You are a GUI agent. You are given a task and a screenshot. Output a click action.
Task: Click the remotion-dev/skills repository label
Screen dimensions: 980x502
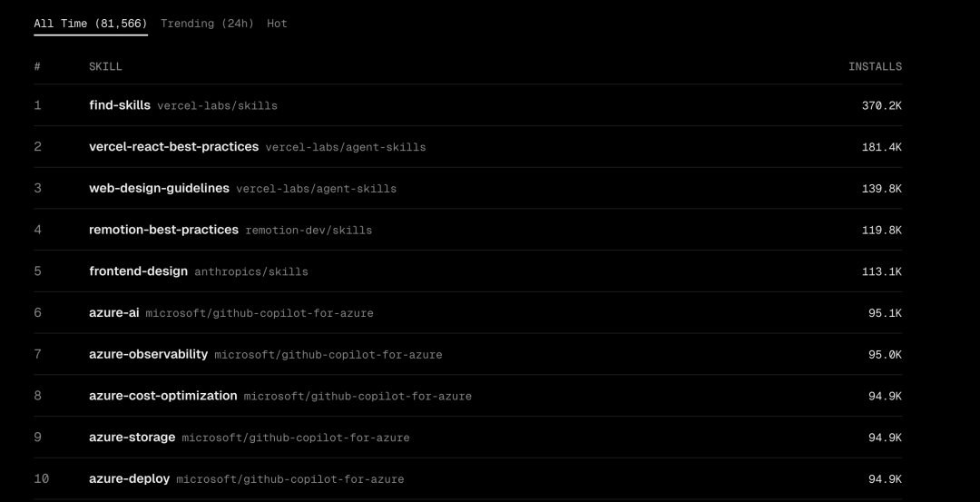309,231
